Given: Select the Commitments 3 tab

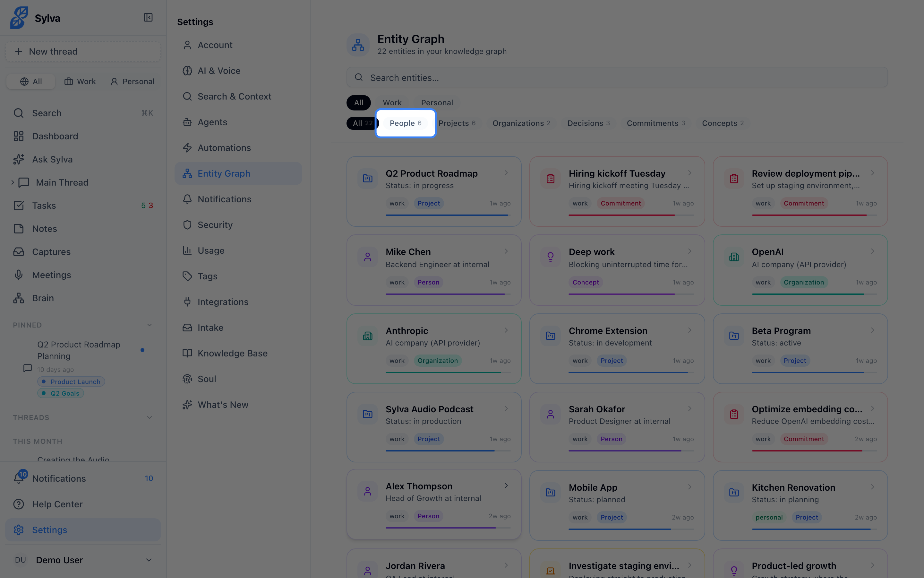Looking at the screenshot, I should point(655,123).
